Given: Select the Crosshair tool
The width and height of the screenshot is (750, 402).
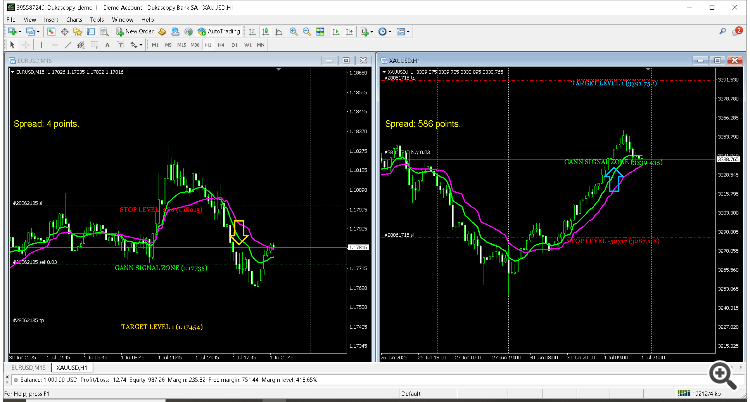Looking at the screenshot, I should tap(25, 45).
